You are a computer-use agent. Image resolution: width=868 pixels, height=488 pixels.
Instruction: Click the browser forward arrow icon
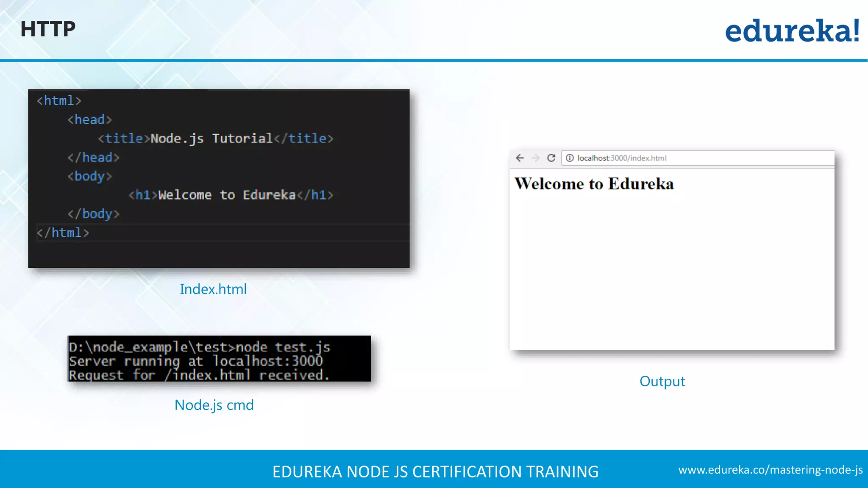[x=535, y=158]
